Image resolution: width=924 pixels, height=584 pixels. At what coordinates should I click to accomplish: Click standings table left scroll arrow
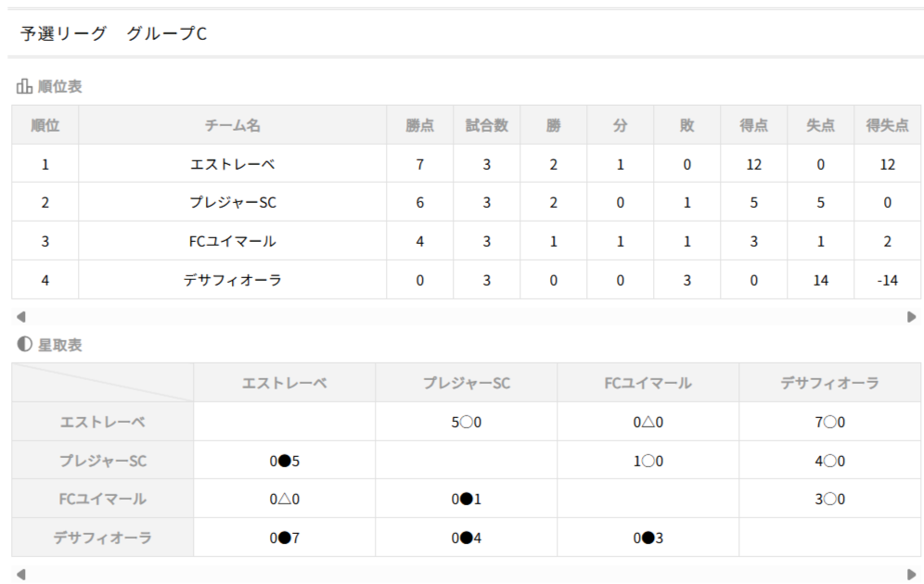pos(20,316)
